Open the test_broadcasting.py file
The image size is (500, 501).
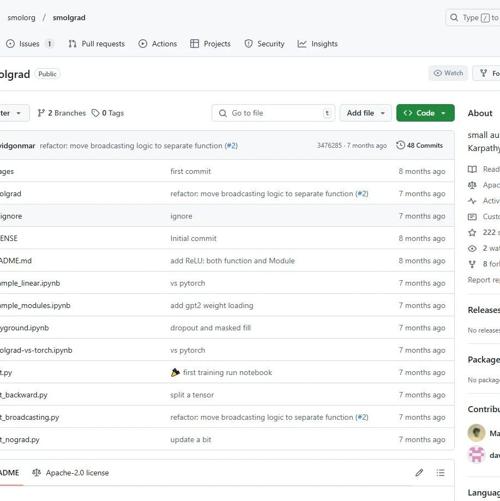click(x=29, y=417)
